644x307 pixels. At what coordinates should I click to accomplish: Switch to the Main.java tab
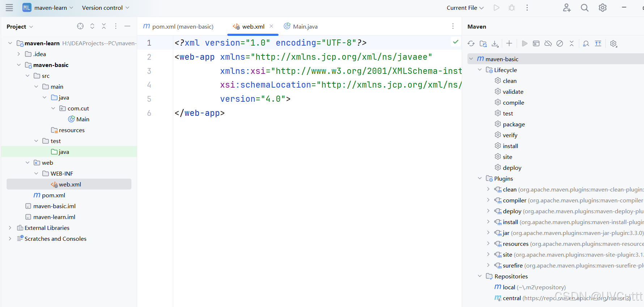(x=301, y=26)
